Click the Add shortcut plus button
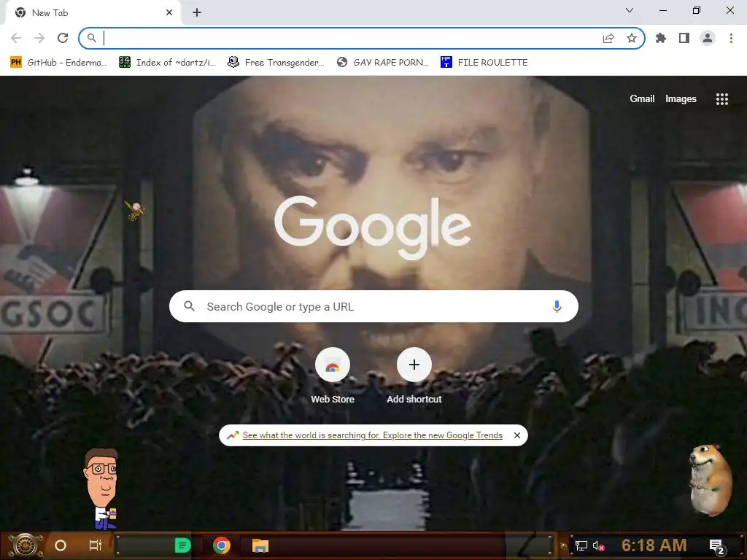Viewport: 747px width, 560px height. tap(414, 365)
